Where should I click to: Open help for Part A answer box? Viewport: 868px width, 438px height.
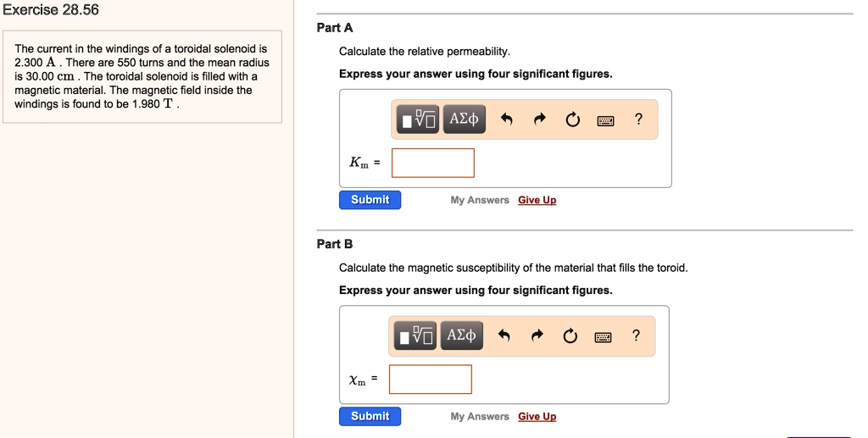click(x=638, y=119)
